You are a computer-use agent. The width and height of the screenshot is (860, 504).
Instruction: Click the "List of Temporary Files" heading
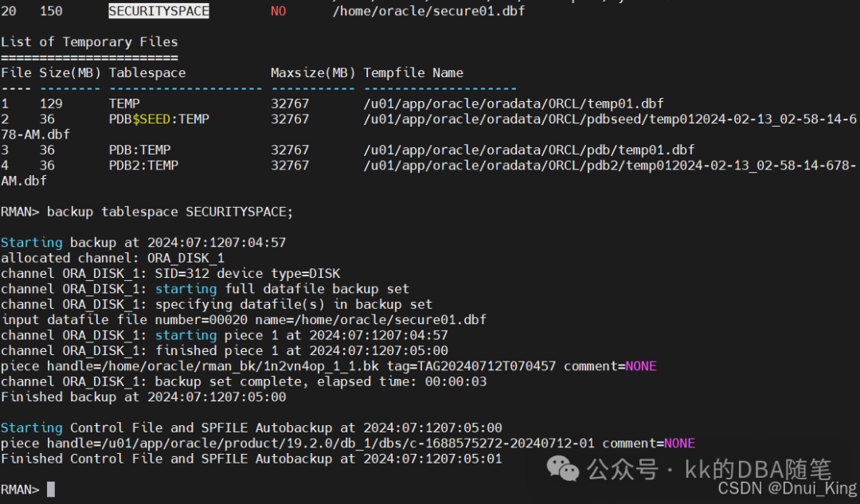pyautogui.click(x=89, y=42)
